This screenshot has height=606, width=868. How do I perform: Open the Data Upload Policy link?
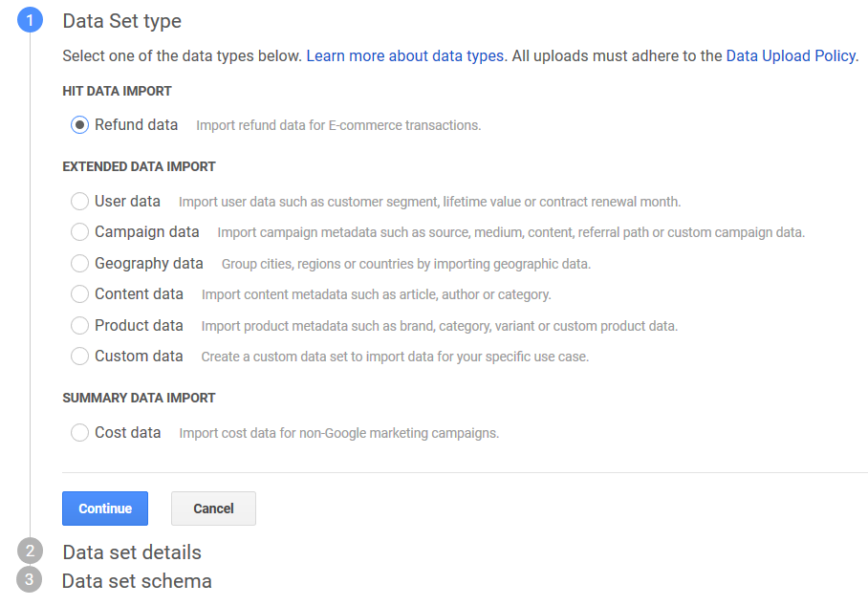(790, 56)
